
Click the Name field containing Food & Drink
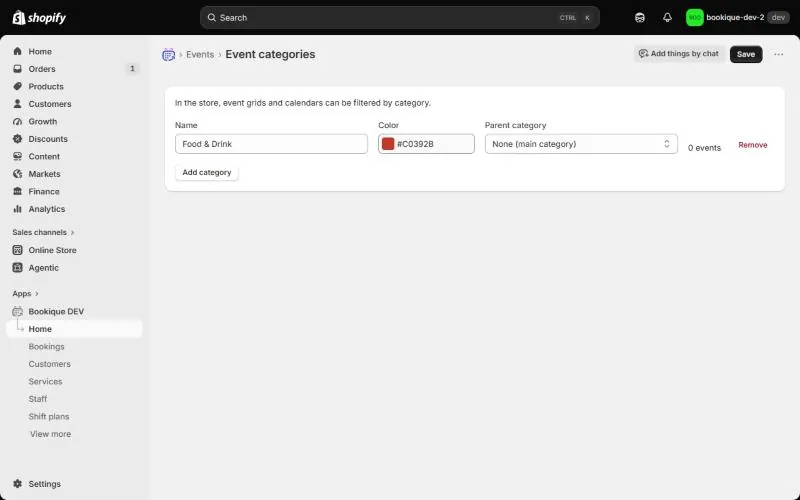pyautogui.click(x=271, y=144)
